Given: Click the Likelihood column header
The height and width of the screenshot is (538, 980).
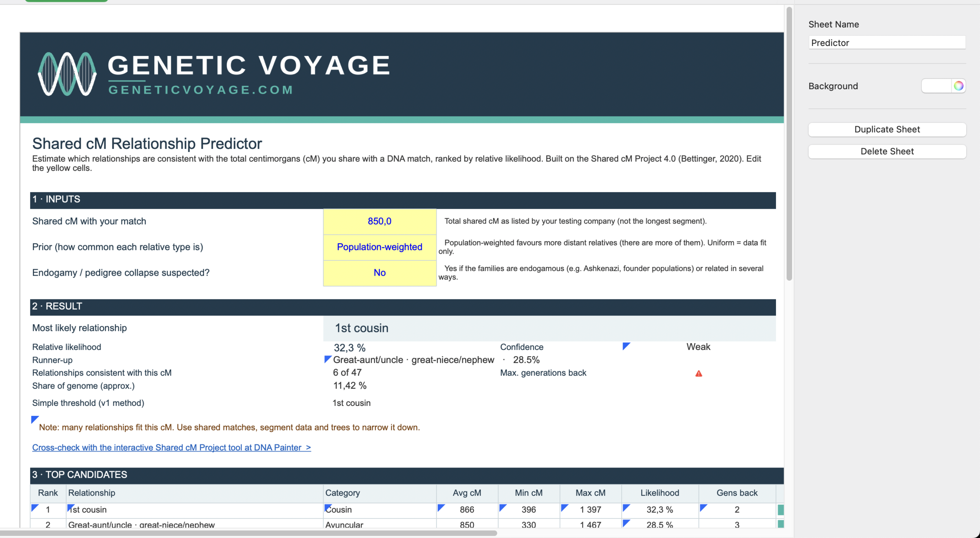Looking at the screenshot, I should [x=660, y=493].
